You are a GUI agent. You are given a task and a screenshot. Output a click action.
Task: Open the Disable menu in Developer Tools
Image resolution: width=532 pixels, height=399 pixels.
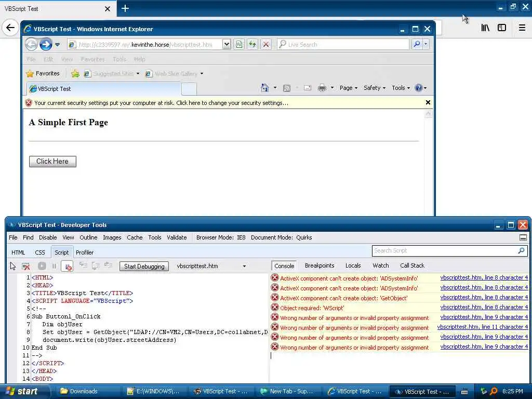(x=48, y=237)
